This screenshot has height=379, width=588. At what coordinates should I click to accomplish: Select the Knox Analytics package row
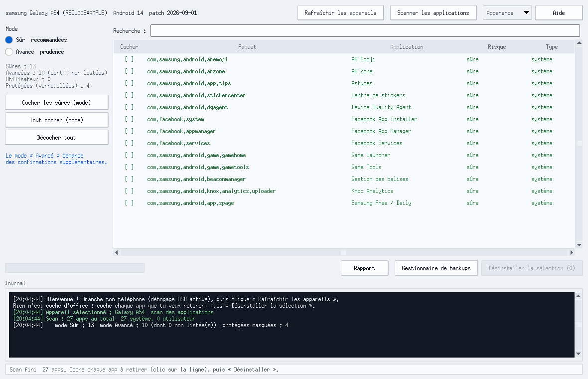click(344, 191)
